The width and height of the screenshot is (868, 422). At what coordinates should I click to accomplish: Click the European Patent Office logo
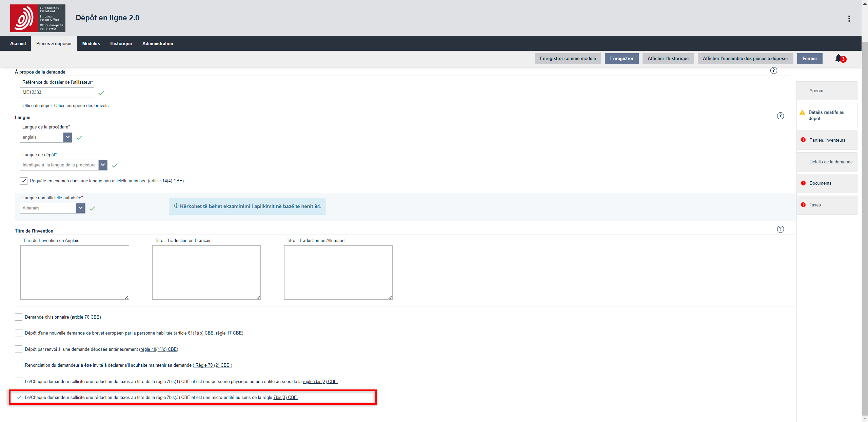38,18
